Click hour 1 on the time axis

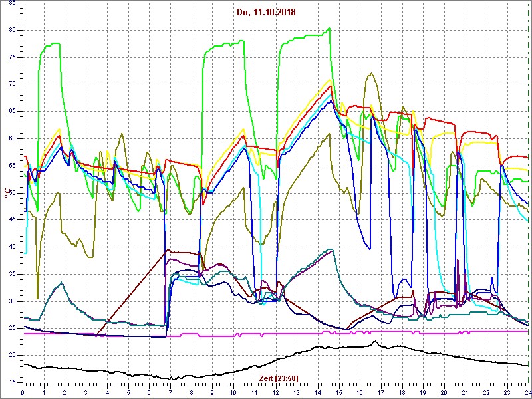(44, 391)
